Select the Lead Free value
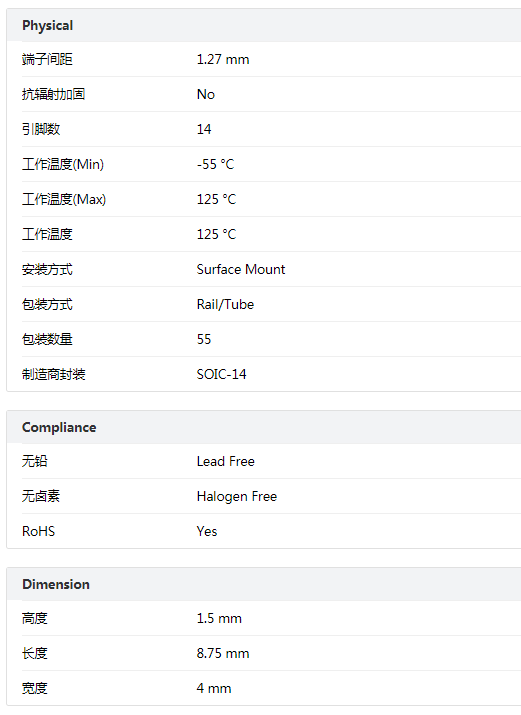 click(x=226, y=461)
